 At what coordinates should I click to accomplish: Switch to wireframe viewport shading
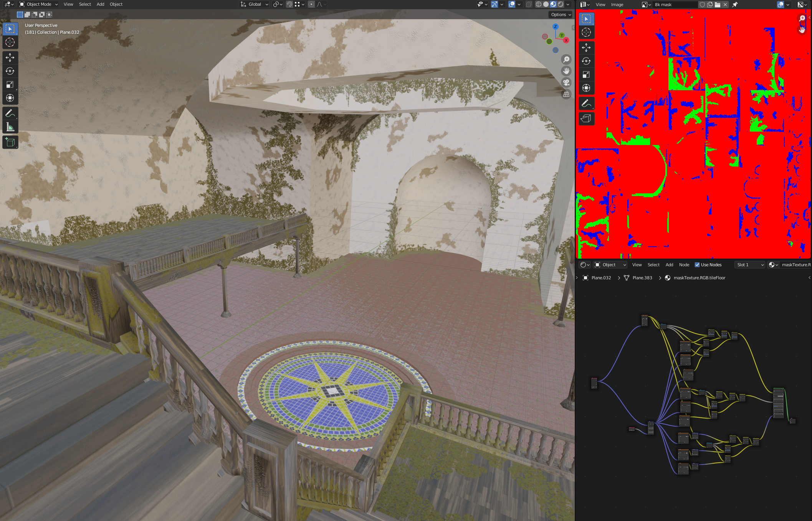pyautogui.click(x=539, y=4)
